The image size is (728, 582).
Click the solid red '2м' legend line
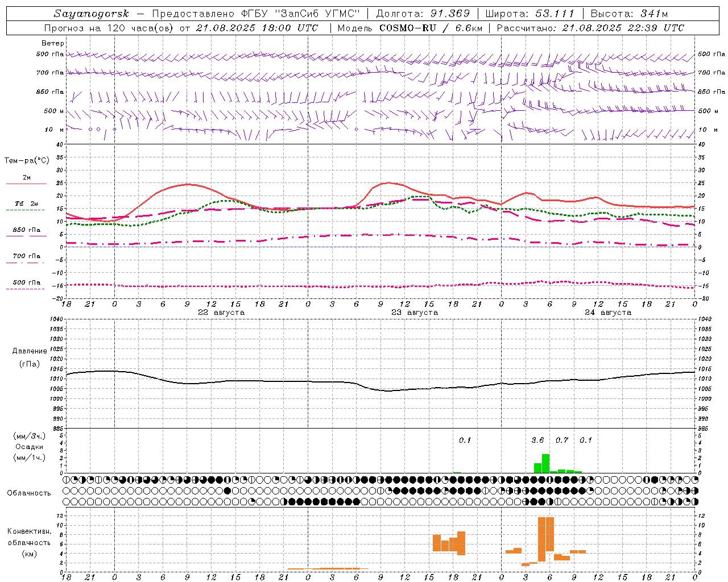pos(26,184)
